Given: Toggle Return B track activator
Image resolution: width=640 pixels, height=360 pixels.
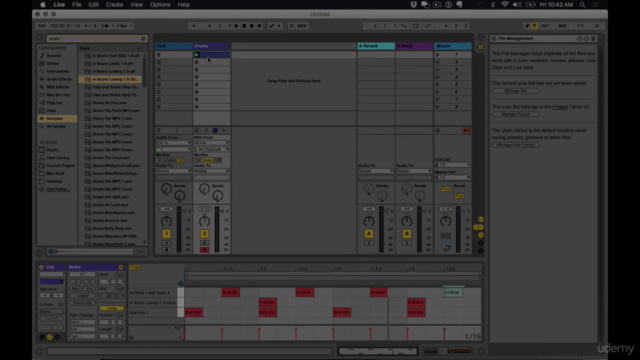Looking at the screenshot, I should [407, 233].
